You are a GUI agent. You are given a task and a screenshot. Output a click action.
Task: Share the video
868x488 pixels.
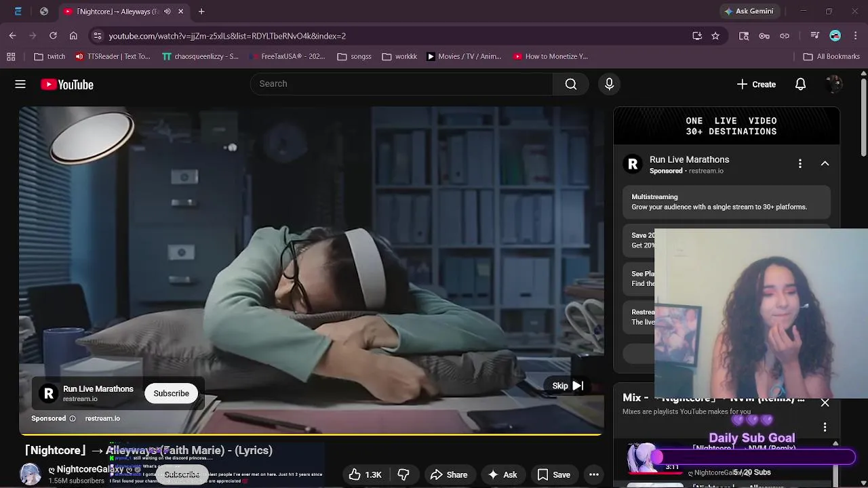pyautogui.click(x=449, y=474)
